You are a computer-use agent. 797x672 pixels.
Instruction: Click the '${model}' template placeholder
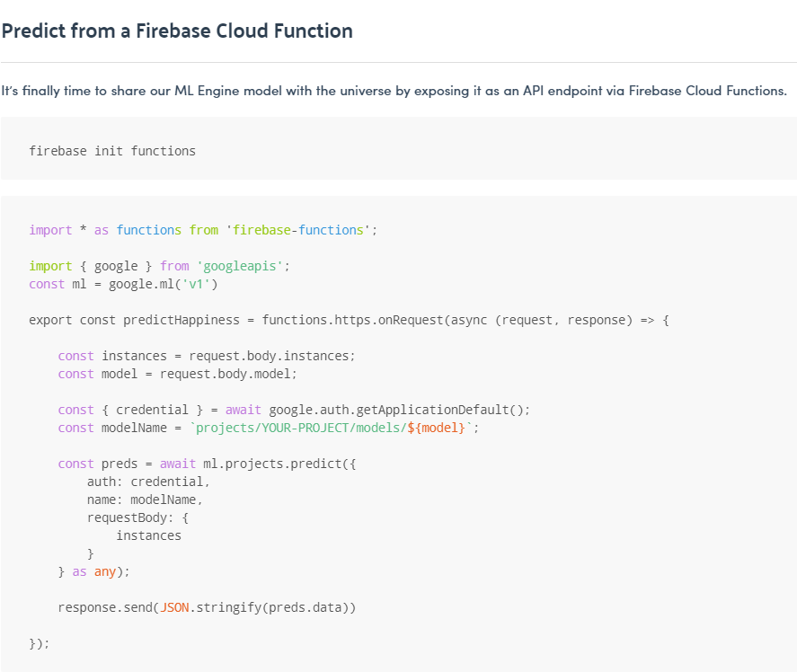(437, 428)
